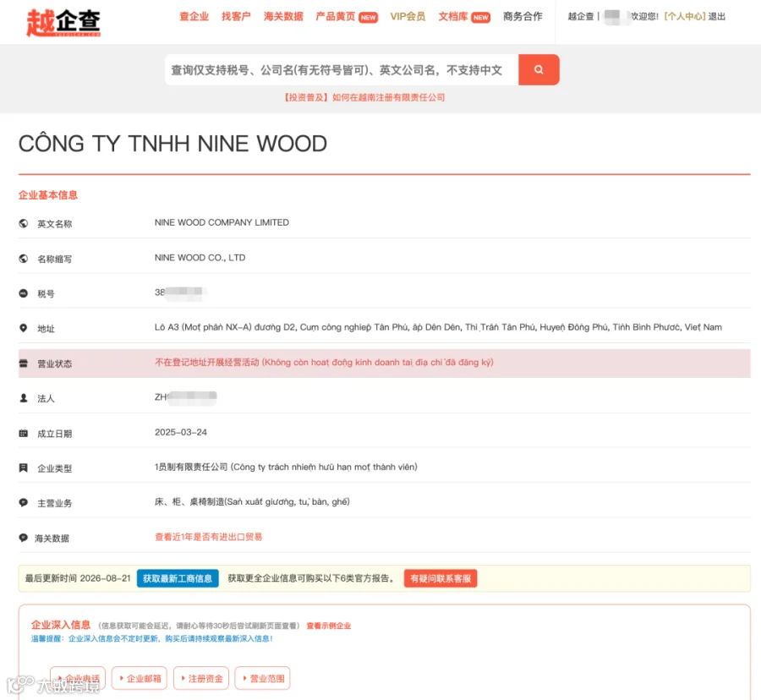Click the store icon beside 营业状态
The image size is (761, 700).
pyautogui.click(x=24, y=364)
